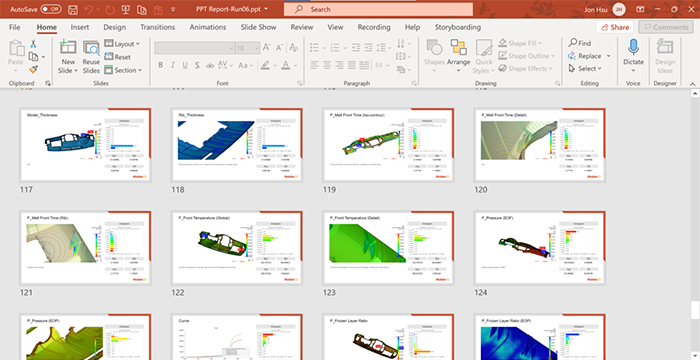Expand the Section dropdown
Screen dimensions: 700x360
[123, 70]
